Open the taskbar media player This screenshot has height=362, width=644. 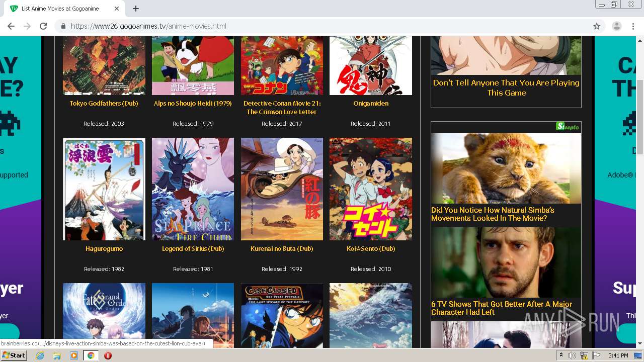pos(74,355)
